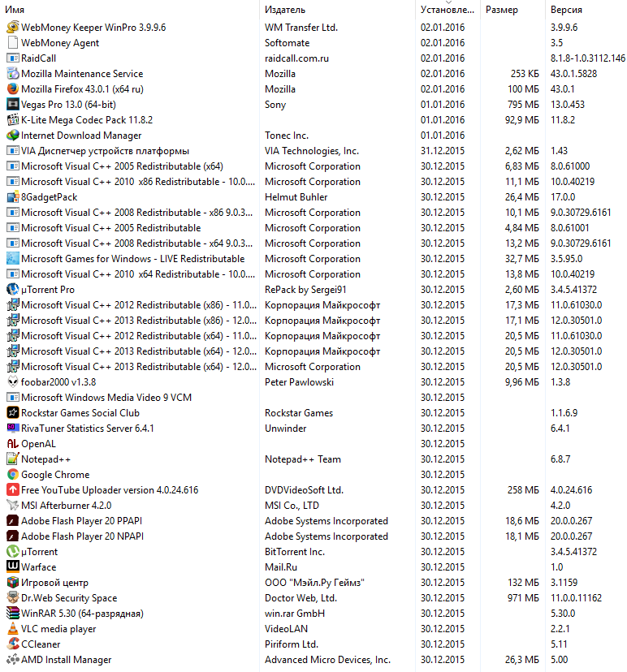627x672 pixels.
Task: Click version 2.2.1 of VLC
Action: (560, 629)
